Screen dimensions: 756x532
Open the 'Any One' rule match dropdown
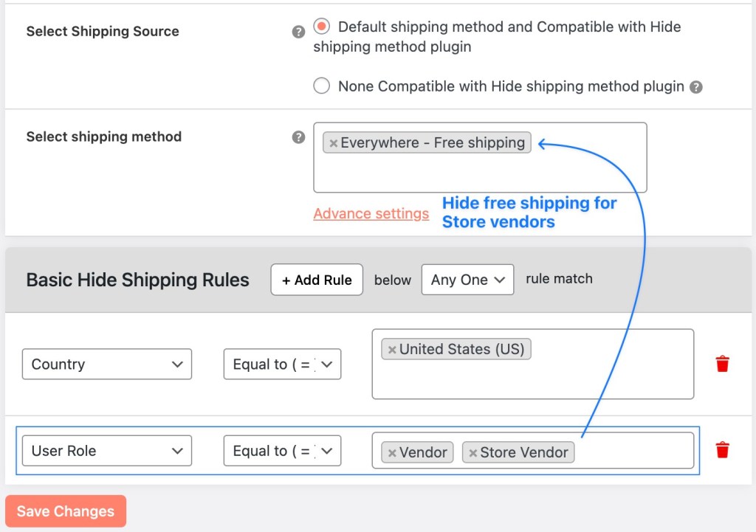point(467,279)
